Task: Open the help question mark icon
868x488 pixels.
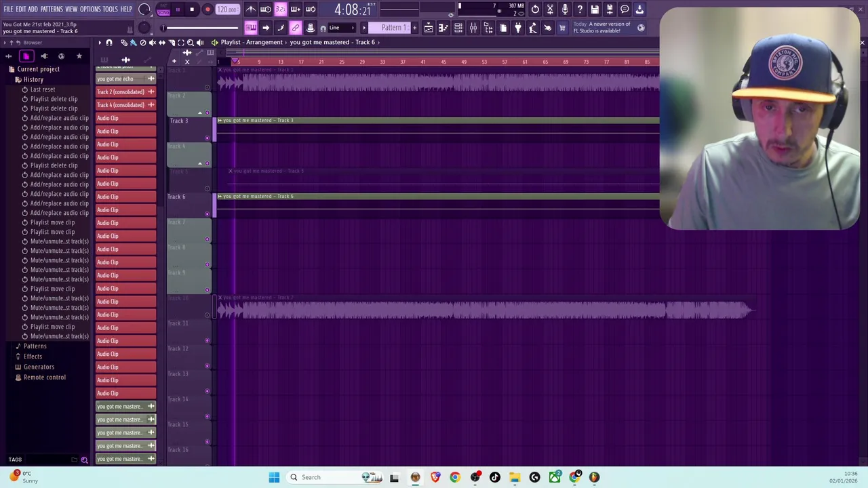Action: pos(580,9)
